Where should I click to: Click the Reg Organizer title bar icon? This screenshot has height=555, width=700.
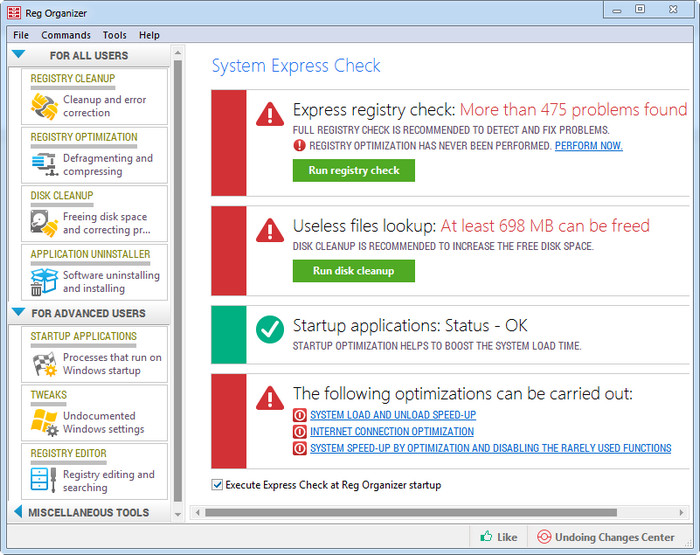[14, 13]
